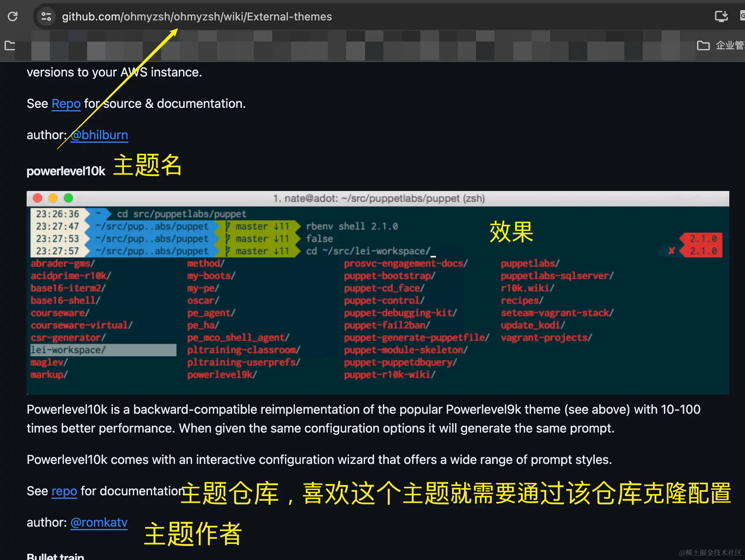
Task: Reload the page with the refresh icon
Action: pyautogui.click(x=13, y=16)
